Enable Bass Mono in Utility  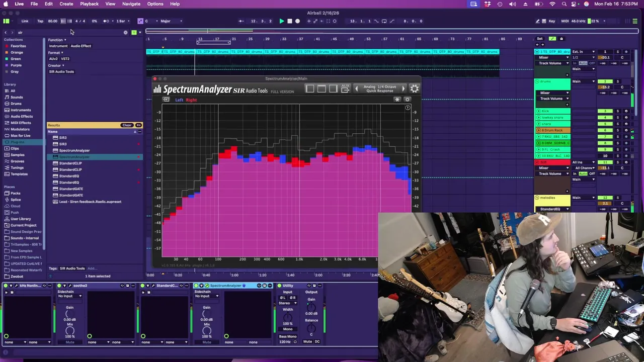tap(288, 336)
